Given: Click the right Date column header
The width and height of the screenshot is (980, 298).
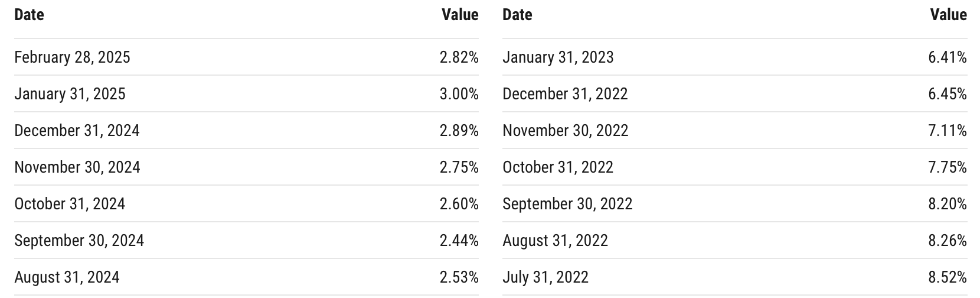Looking at the screenshot, I should coord(517,15).
